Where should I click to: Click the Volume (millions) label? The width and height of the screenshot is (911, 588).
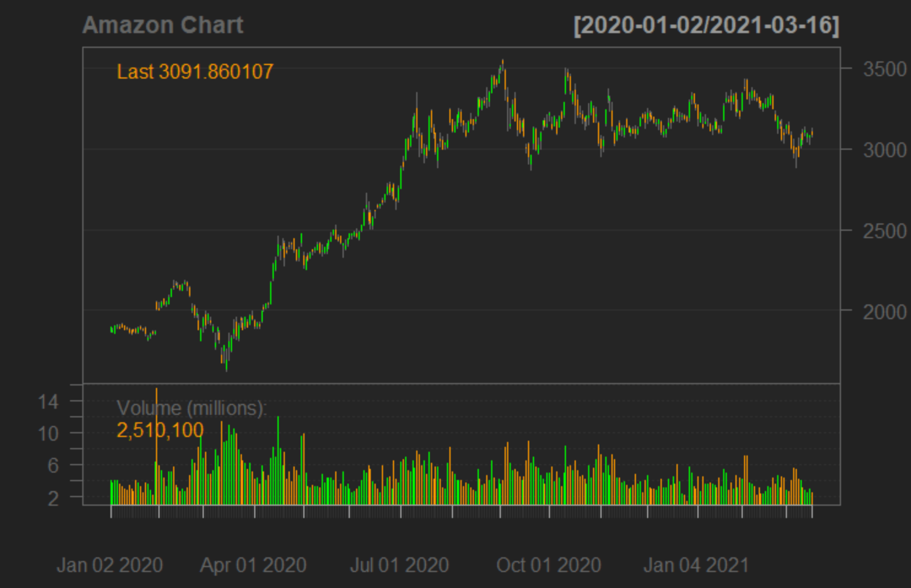[192, 407]
